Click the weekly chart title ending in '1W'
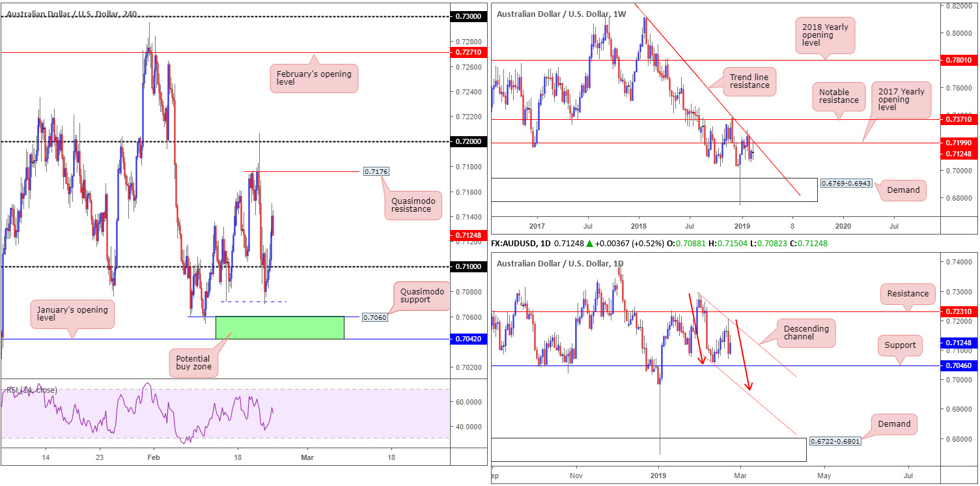Image resolution: width=980 pixels, height=486 pixels. (561, 14)
